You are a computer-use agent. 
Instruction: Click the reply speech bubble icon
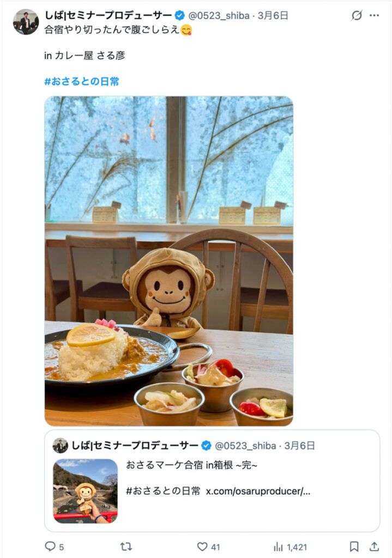50,546
